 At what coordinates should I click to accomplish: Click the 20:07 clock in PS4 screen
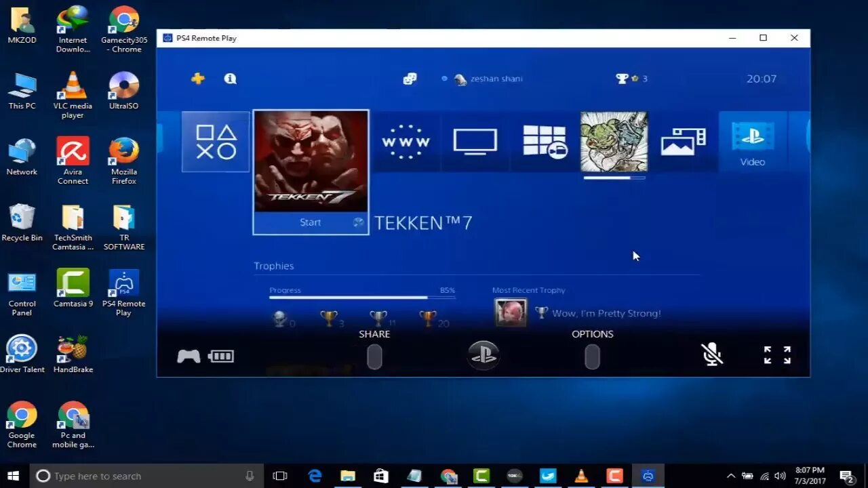tap(762, 79)
